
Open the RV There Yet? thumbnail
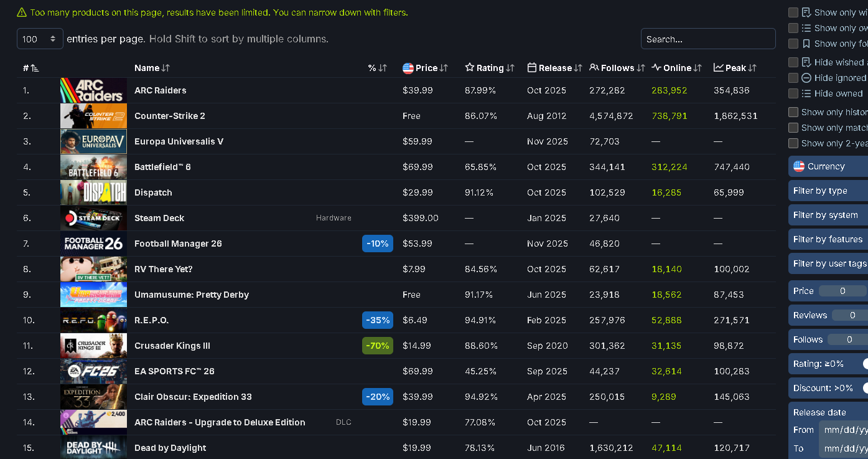(x=93, y=269)
